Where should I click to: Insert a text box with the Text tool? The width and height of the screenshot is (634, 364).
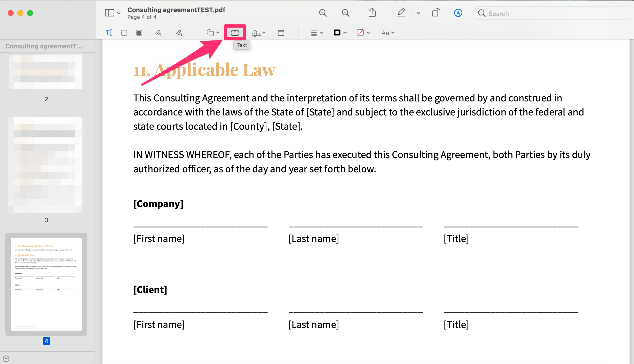coord(235,32)
